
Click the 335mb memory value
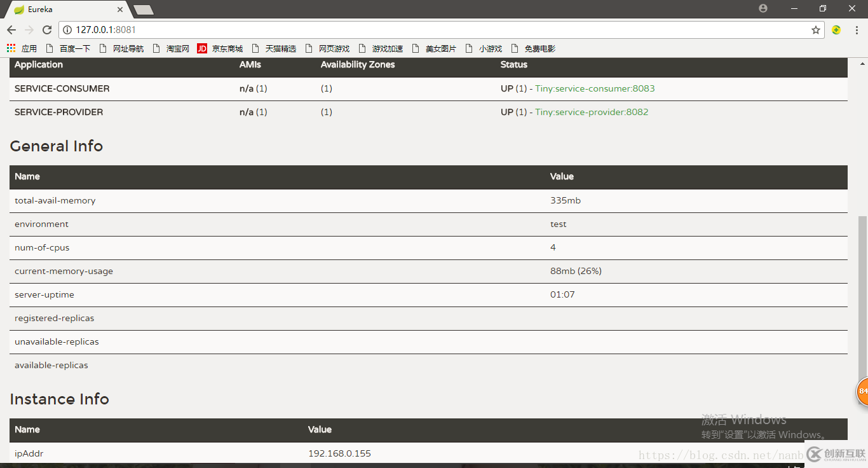(566, 200)
